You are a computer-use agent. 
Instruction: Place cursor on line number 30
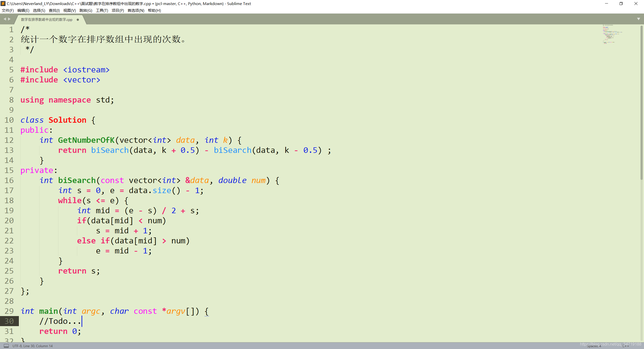point(9,321)
